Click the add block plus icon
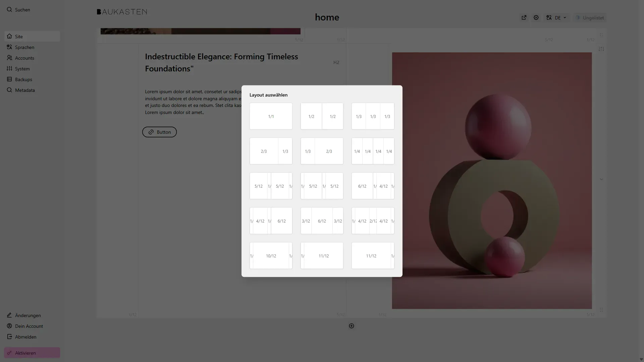Viewport: 644px width, 362px height. [x=352, y=326]
